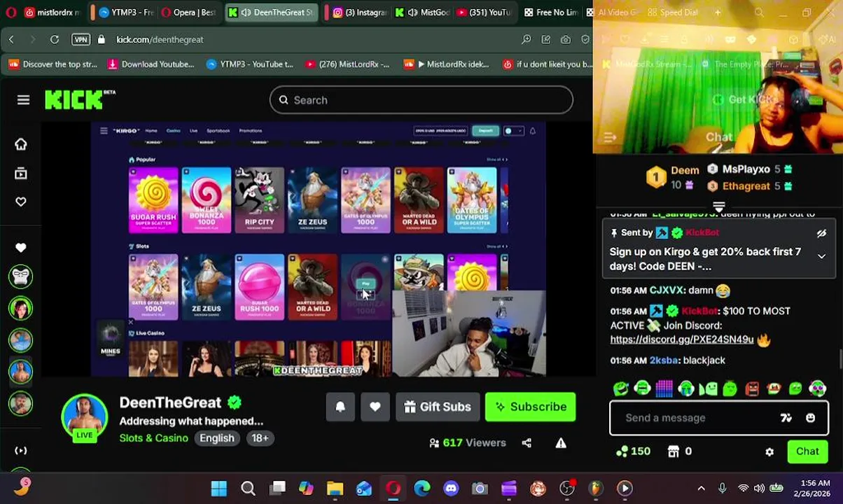Click Ethagreat in gift leaderboard
The height and width of the screenshot is (504, 843).
[746, 186]
